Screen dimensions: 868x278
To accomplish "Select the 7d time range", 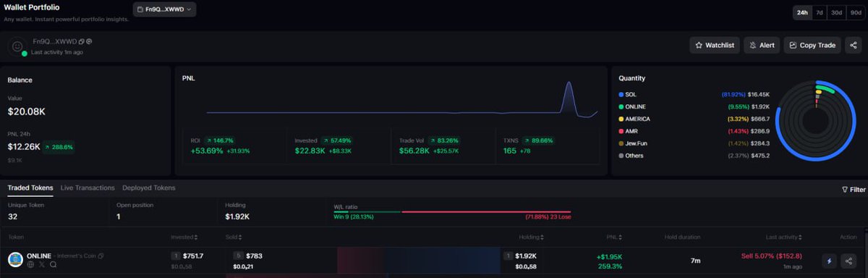I will tap(819, 12).
